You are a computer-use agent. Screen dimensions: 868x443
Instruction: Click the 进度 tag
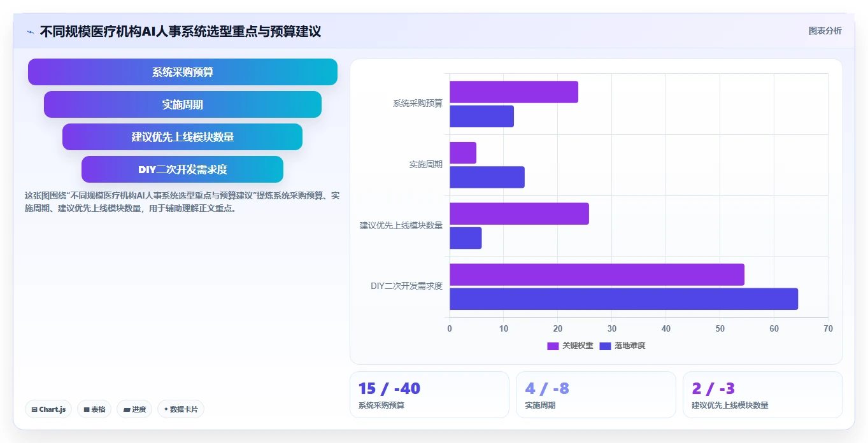click(135, 409)
